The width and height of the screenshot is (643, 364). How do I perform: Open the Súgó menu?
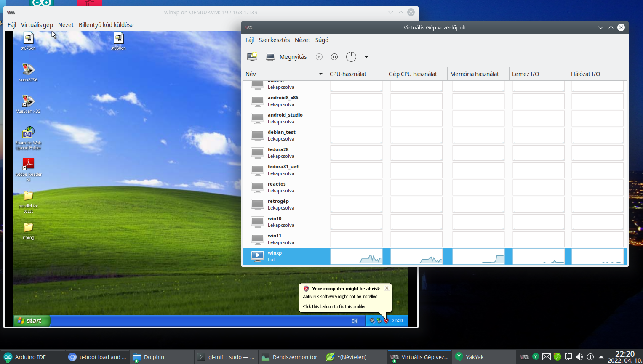click(322, 40)
